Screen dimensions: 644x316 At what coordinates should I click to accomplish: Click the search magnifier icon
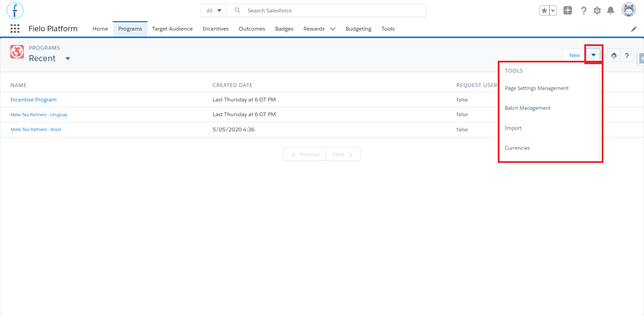[237, 10]
